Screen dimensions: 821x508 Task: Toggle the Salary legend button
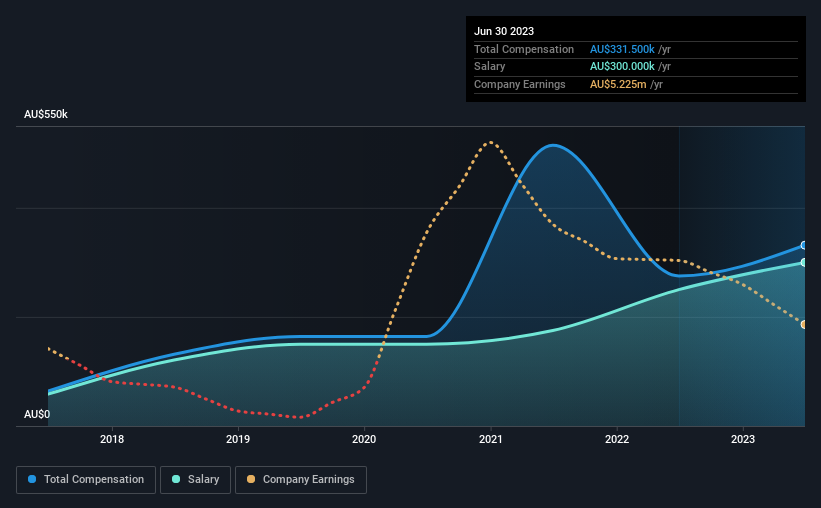click(x=195, y=480)
